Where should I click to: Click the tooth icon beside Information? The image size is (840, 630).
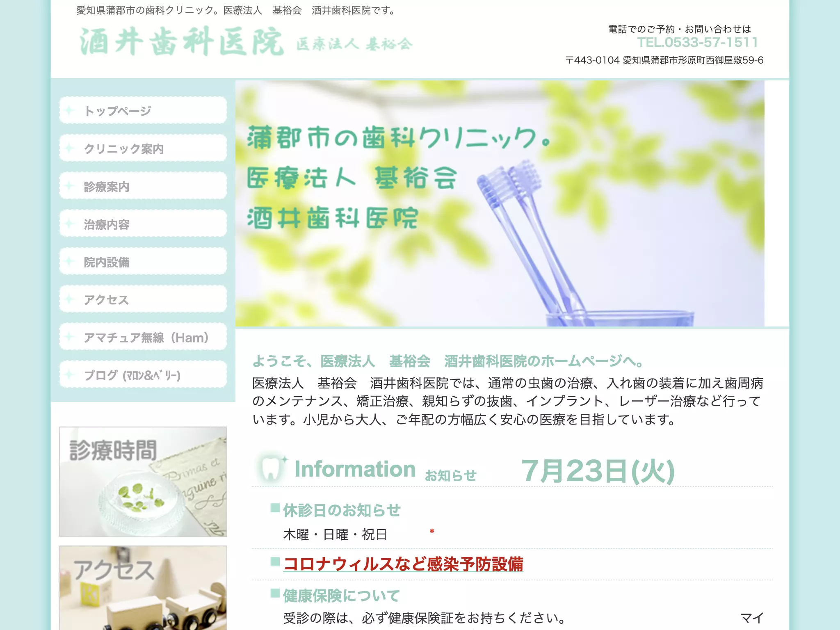point(272,468)
